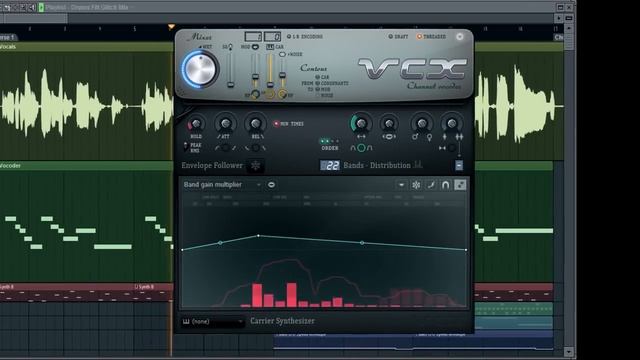
Task: Click the envelope editor freeze snowflake icon
Action: 416,185
